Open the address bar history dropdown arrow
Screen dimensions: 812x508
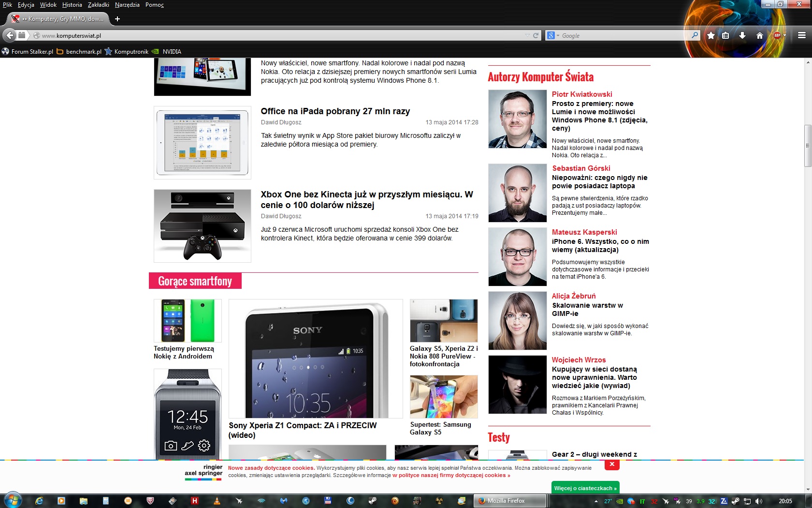click(x=527, y=35)
